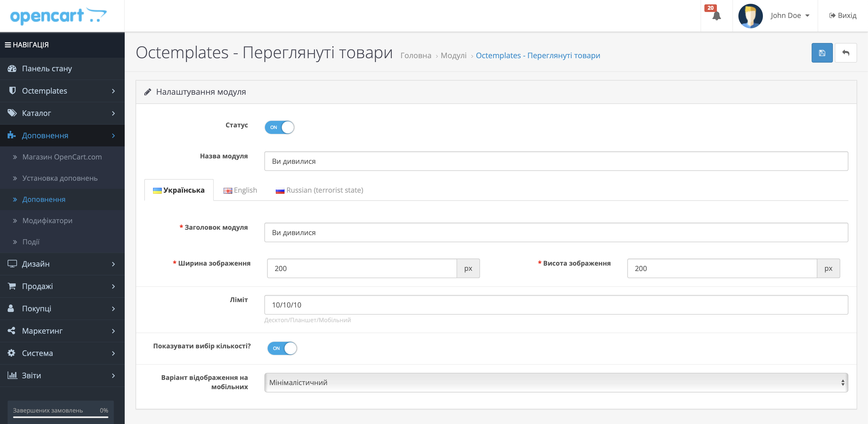Click the Вихід logout link
The image size is (868, 424).
click(842, 16)
